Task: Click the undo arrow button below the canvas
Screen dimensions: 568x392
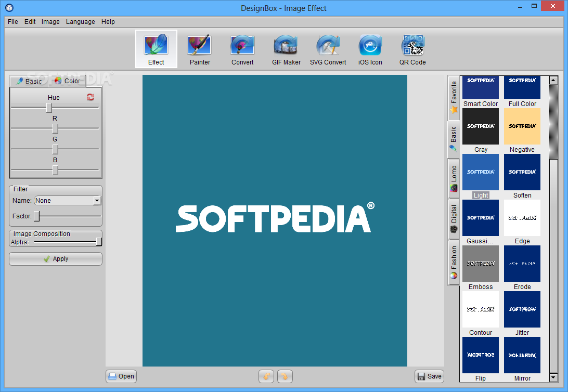Action: (266, 376)
